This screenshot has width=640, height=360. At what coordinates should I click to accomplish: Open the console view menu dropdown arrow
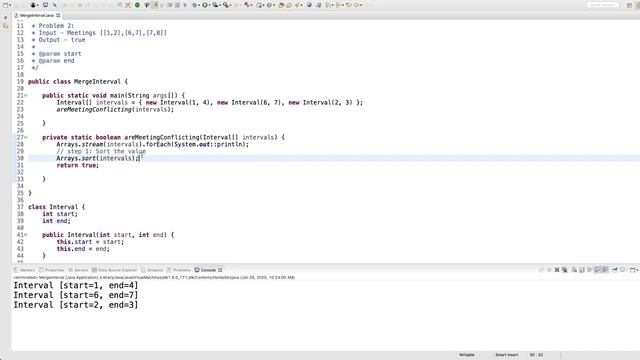tap(637, 270)
